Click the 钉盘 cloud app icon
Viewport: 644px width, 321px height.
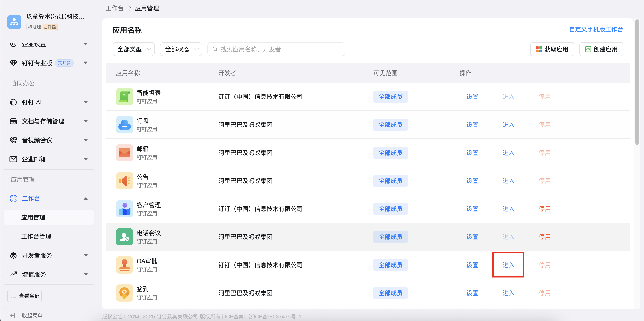(x=124, y=125)
